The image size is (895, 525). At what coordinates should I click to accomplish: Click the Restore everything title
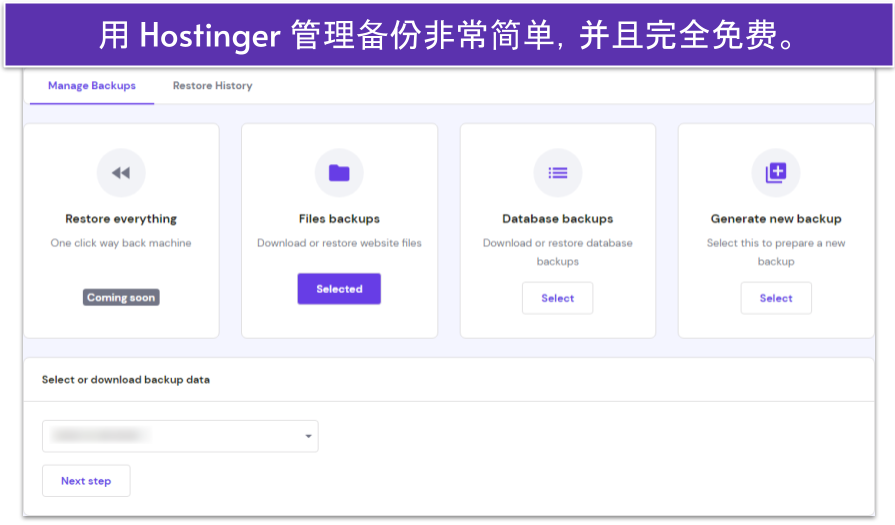coord(121,219)
